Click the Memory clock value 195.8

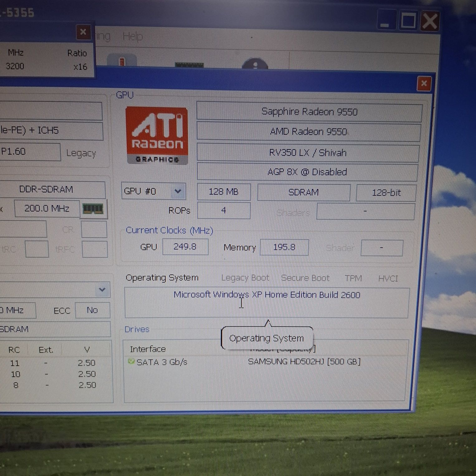tap(284, 247)
